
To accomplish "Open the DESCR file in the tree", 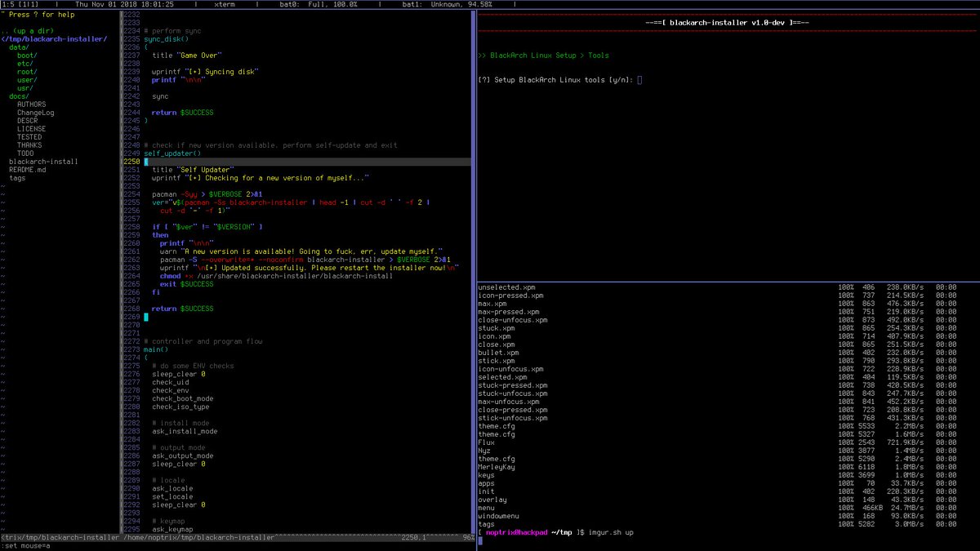I will 28,121.
